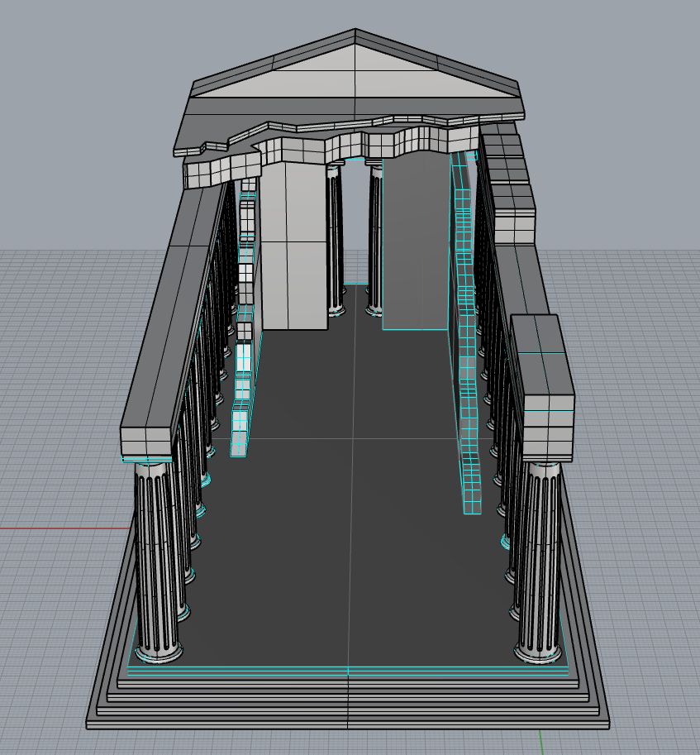700x755 pixels.
Task: Click the rear column left of center
Action: click(335, 240)
